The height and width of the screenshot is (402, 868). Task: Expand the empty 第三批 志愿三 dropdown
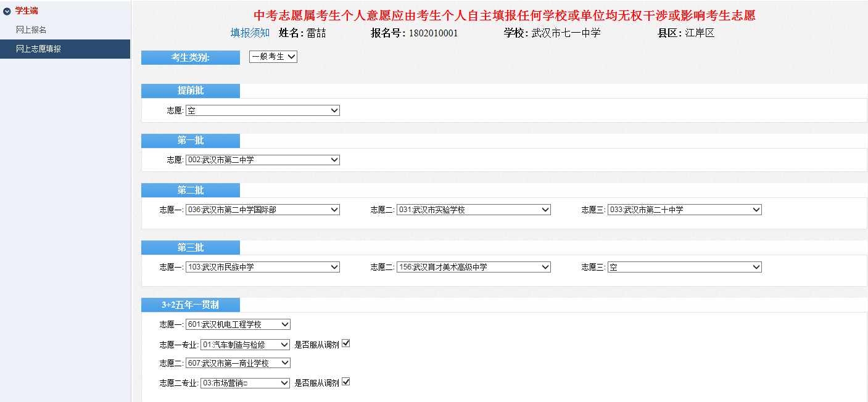coord(684,267)
